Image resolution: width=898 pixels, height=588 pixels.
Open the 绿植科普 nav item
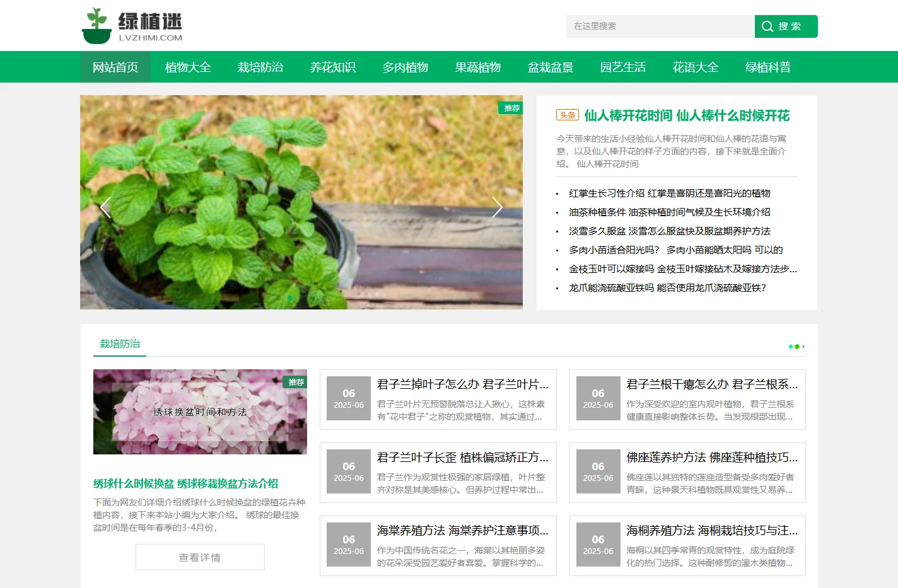coord(768,67)
